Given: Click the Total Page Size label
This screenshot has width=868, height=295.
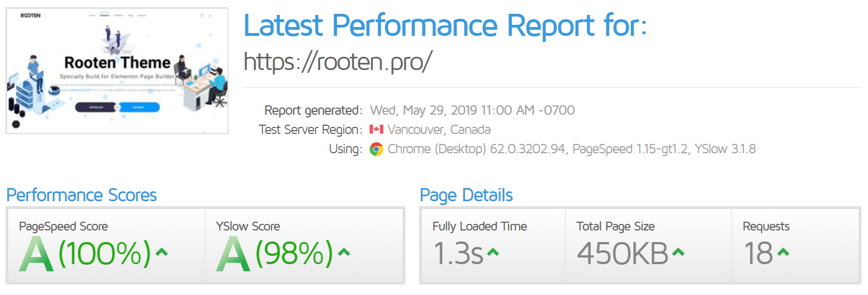Looking at the screenshot, I should tap(615, 226).
